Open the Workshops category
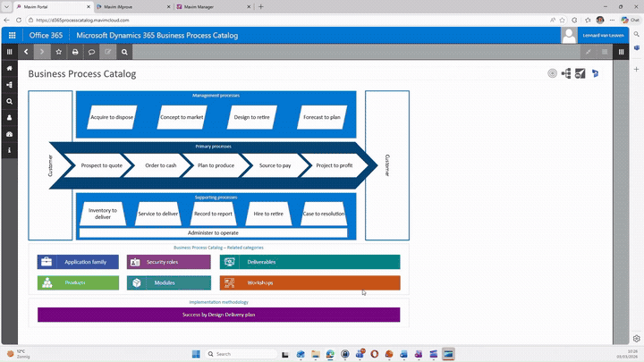Image resolution: width=644 pixels, height=362 pixels. tap(309, 282)
